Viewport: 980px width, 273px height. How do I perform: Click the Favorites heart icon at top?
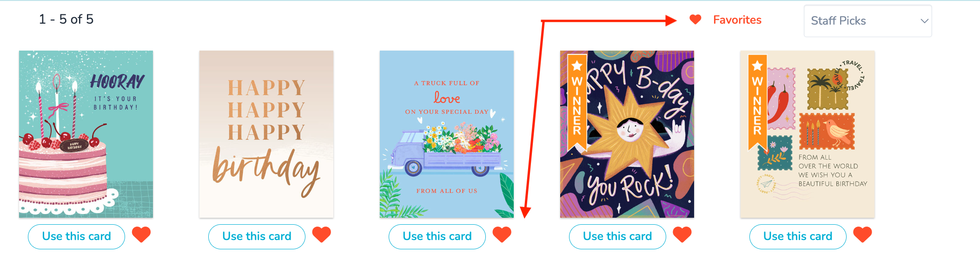click(x=695, y=19)
